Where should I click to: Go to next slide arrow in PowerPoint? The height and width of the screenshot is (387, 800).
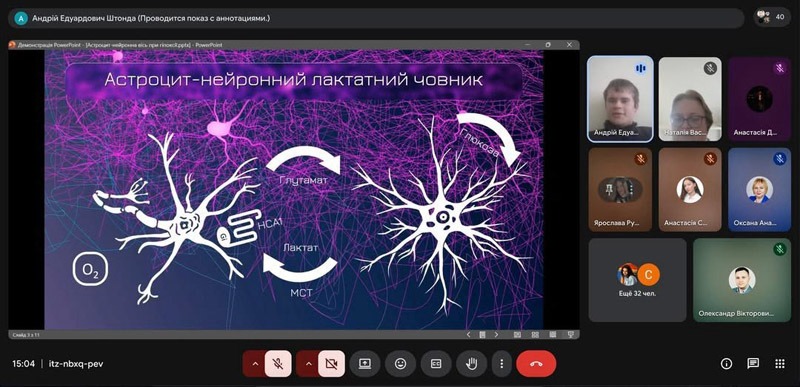point(496,335)
